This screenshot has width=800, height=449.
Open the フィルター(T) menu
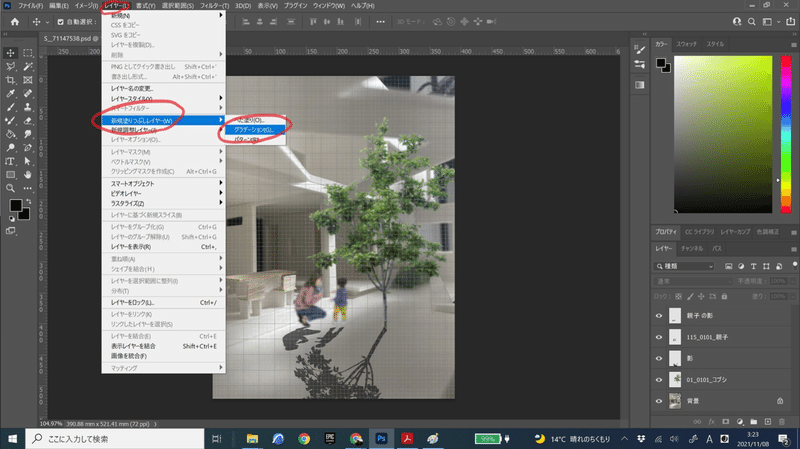[x=214, y=6]
